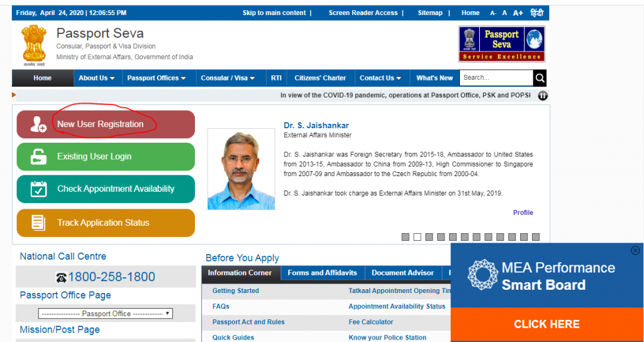Click the minister's portrait photo
The image size is (644, 342).
point(241,169)
